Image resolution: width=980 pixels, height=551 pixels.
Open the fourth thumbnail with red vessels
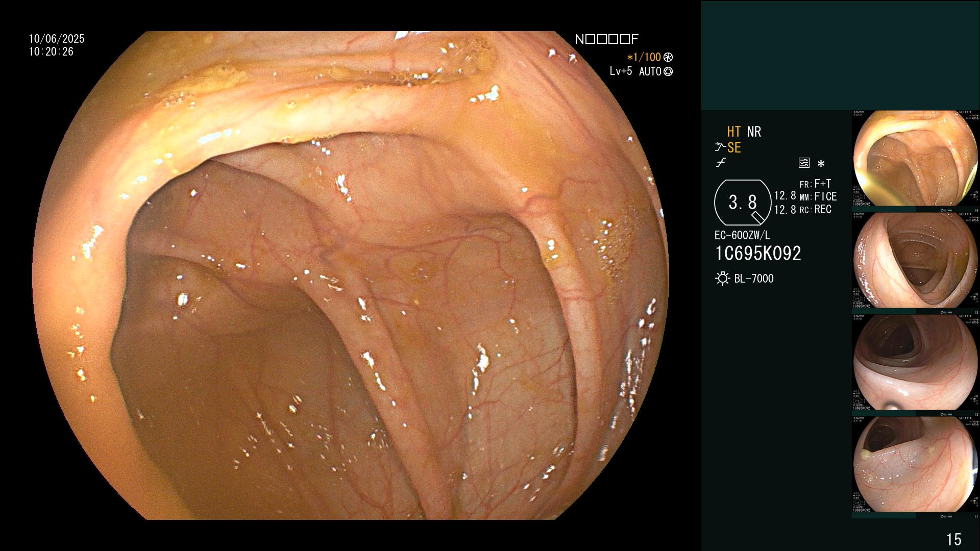(915, 464)
